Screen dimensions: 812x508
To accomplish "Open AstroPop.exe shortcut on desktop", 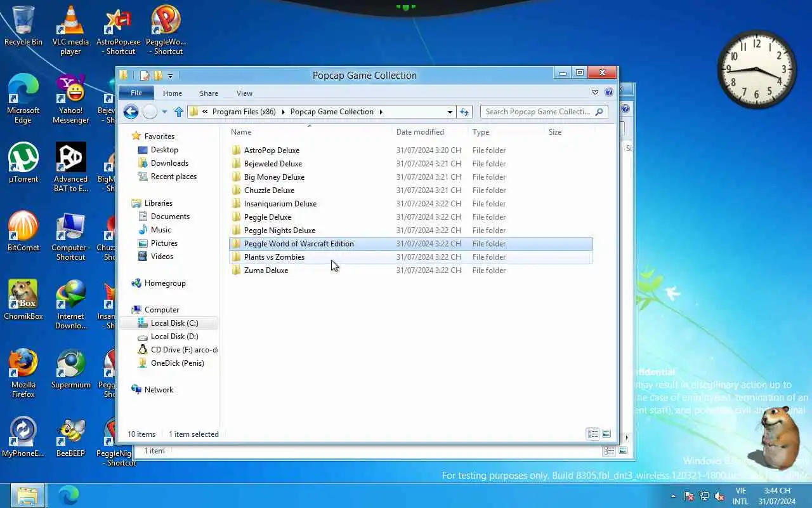I will click(118, 30).
